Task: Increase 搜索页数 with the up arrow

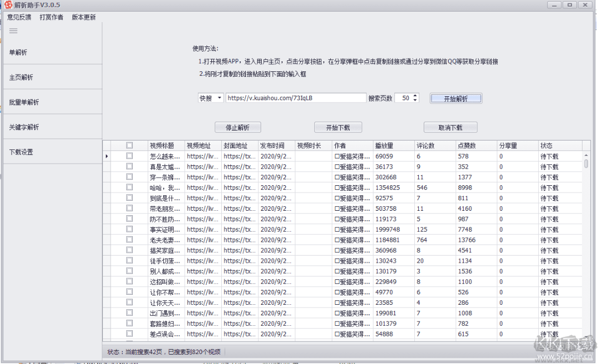Action: tap(415, 96)
